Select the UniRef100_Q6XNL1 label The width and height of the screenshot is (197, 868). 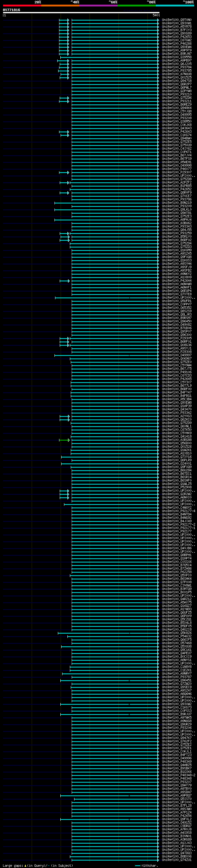tap(176, 426)
